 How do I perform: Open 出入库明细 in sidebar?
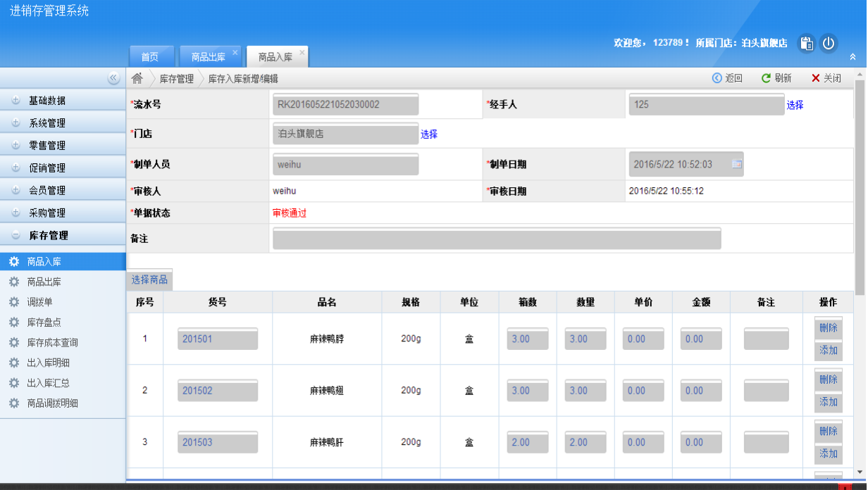[48, 363]
